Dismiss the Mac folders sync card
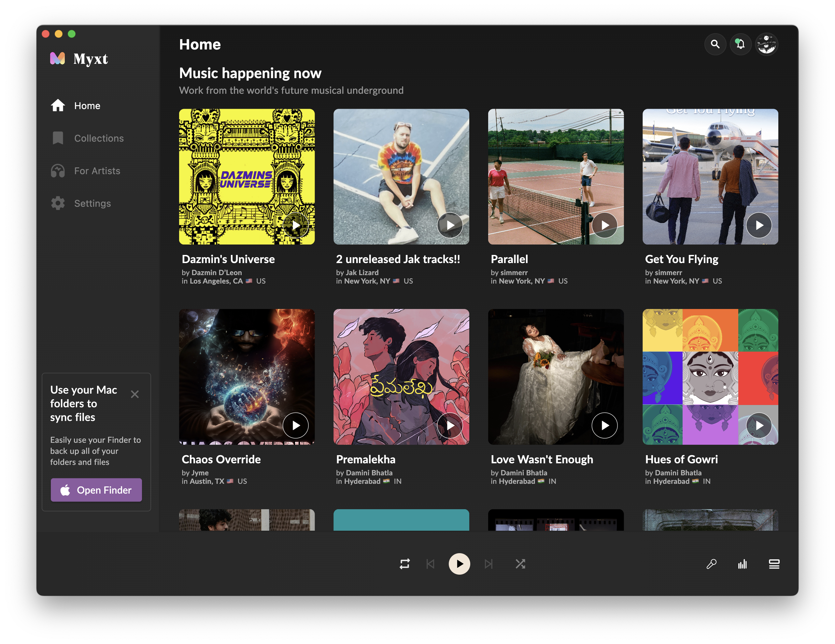 134,394
